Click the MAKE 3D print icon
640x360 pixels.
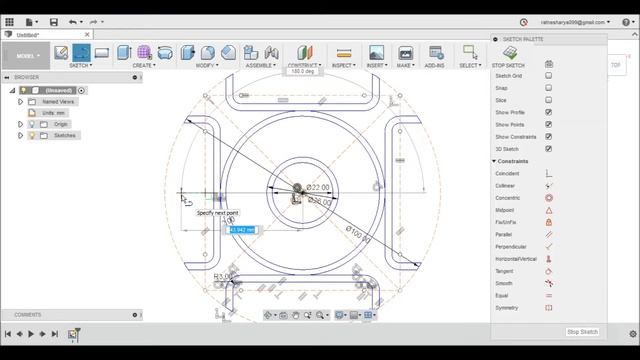[x=405, y=53]
